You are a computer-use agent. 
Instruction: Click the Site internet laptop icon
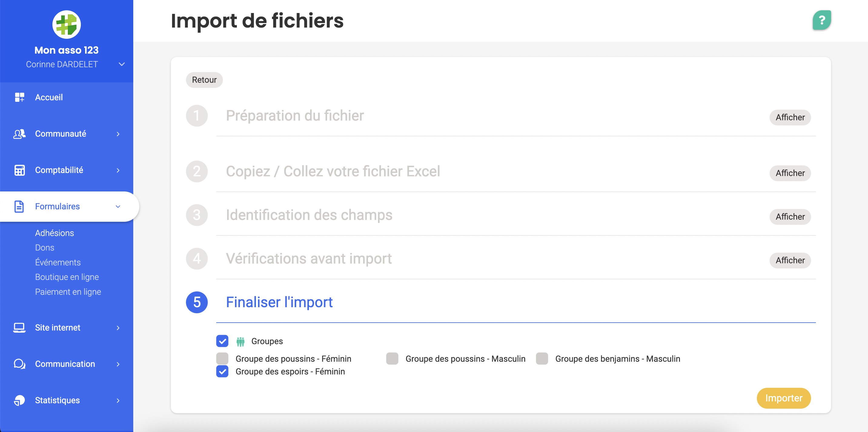(19, 327)
